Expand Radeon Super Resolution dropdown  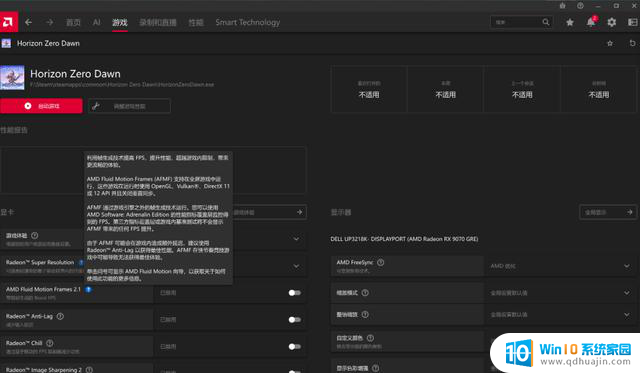coord(296,266)
